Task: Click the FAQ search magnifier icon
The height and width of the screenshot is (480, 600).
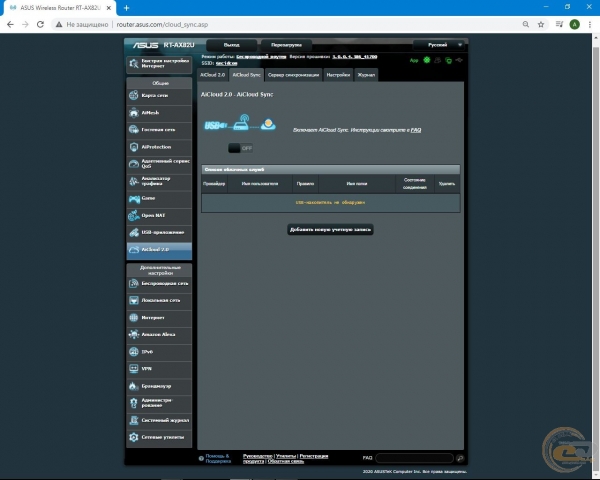Action: (460, 458)
